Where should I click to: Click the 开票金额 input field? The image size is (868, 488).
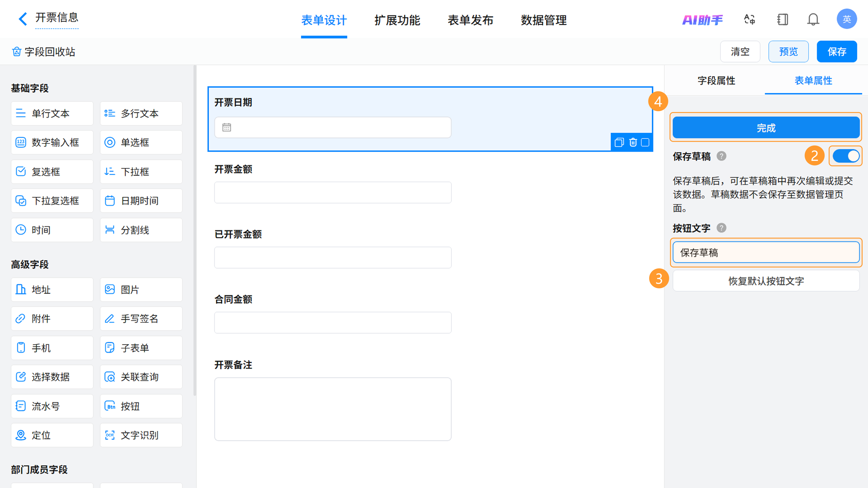333,192
